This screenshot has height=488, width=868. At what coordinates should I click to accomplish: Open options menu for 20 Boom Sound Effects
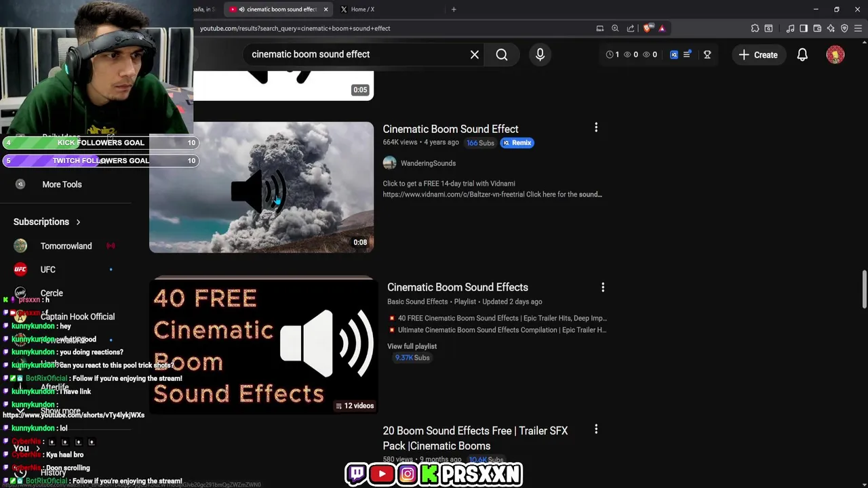(596, 429)
